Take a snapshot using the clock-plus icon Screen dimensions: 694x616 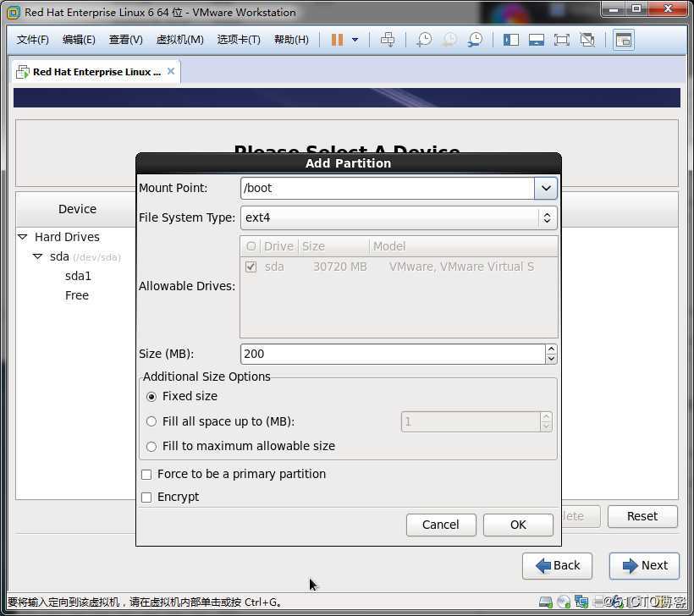coord(424,40)
